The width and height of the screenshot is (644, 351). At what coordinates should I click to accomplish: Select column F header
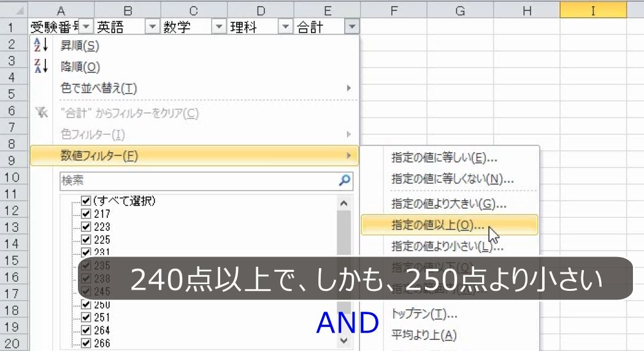pyautogui.click(x=394, y=10)
